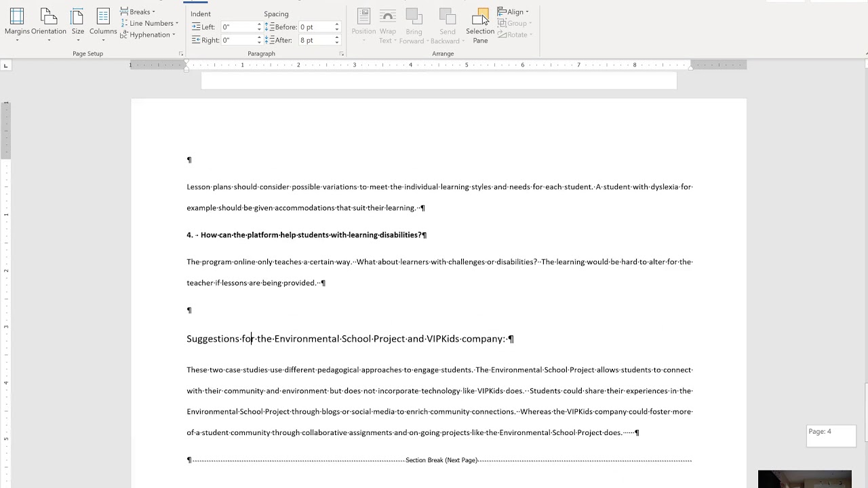Open the Align dropdown
The width and height of the screenshot is (868, 488).
(513, 12)
